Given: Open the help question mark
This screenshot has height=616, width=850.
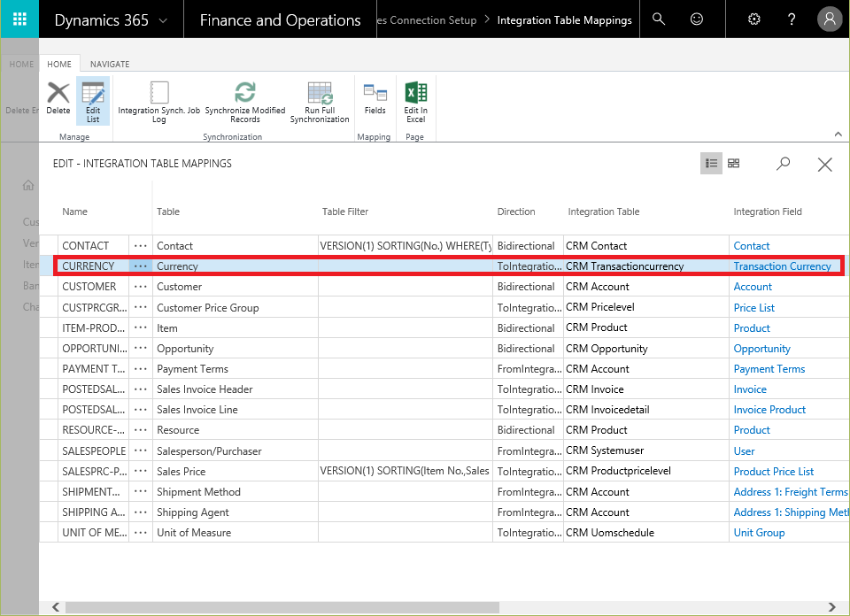Looking at the screenshot, I should [792, 19].
